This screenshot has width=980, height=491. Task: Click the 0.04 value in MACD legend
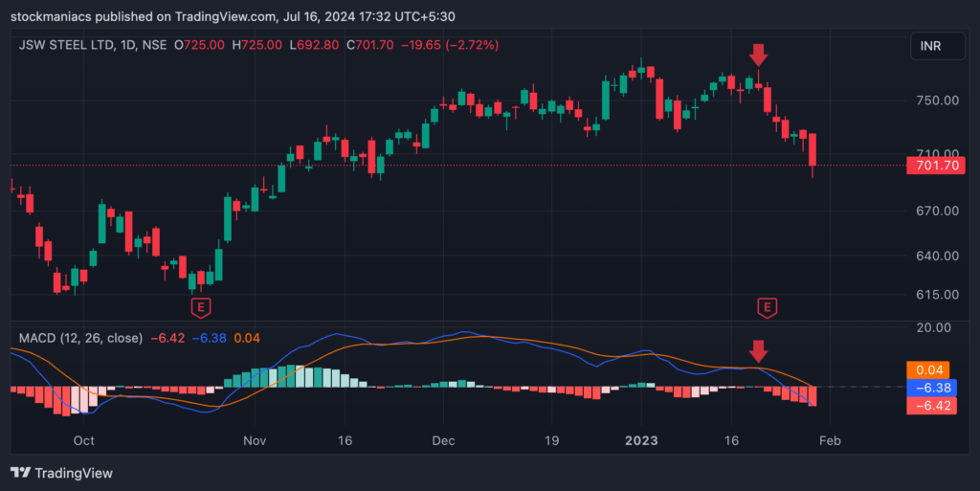coord(247,338)
